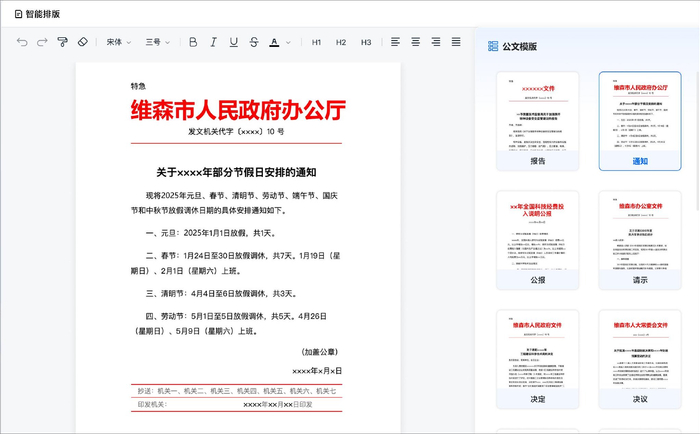Apply H1 heading style
Screen dimensions: 700x434
[316, 42]
